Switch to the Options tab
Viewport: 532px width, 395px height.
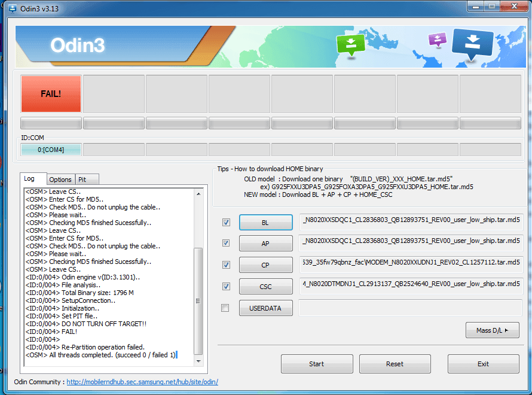pos(60,180)
